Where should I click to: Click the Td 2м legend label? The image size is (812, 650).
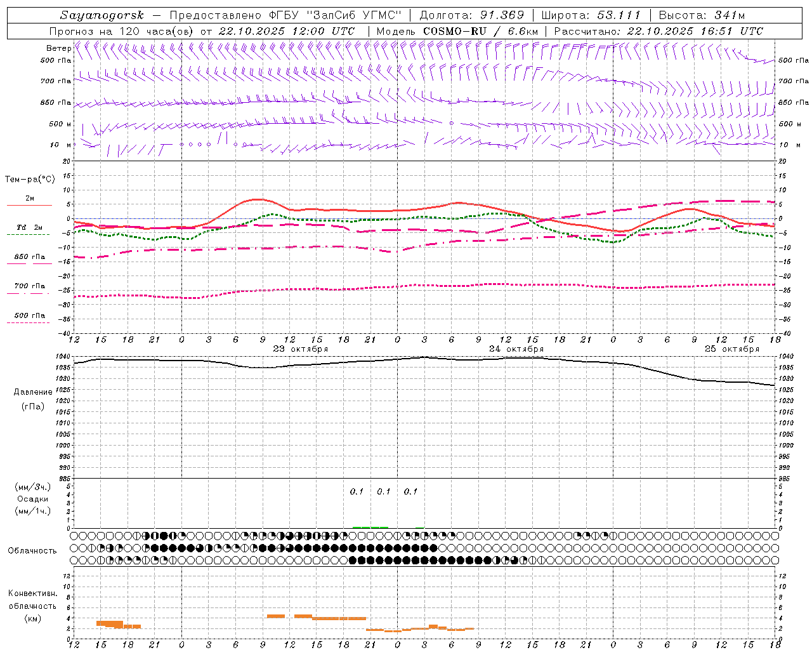(x=30, y=227)
